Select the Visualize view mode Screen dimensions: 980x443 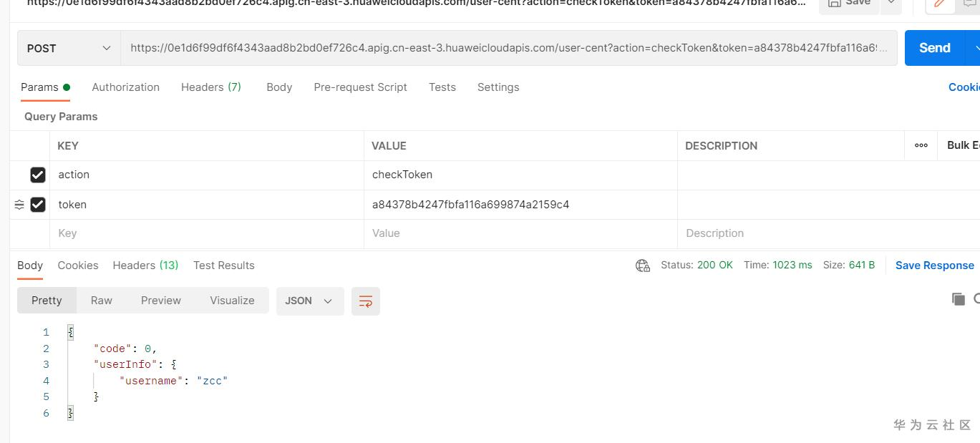(x=232, y=301)
